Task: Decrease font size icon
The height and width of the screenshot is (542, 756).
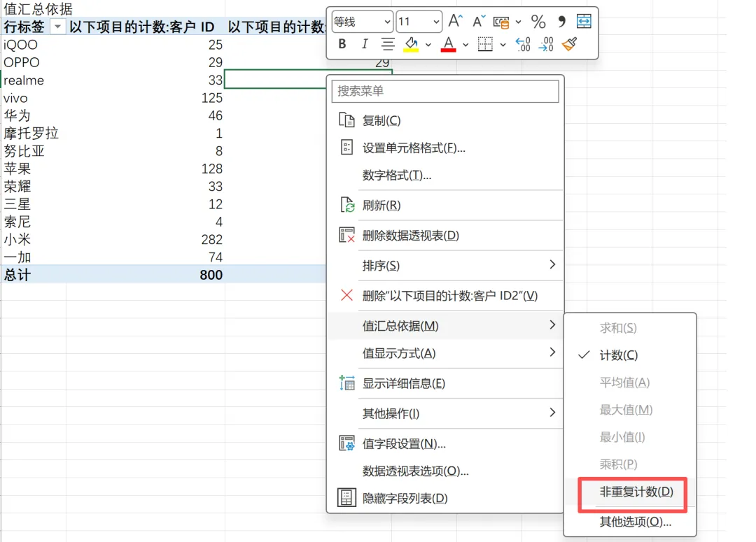Action: [x=479, y=21]
